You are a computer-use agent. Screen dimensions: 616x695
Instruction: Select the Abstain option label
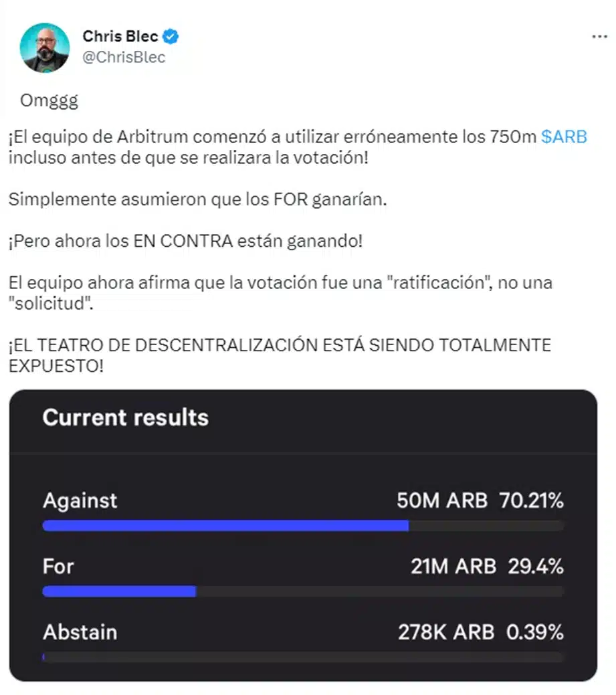coord(80,632)
